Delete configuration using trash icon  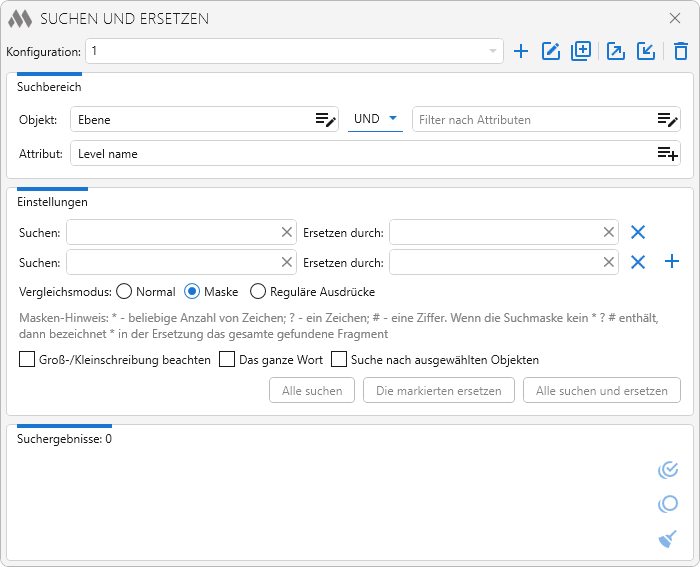[x=681, y=51]
